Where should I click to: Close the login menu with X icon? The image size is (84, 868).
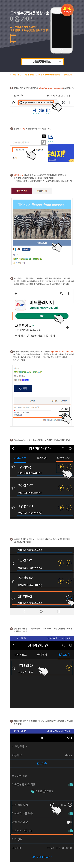(x=44, y=136)
